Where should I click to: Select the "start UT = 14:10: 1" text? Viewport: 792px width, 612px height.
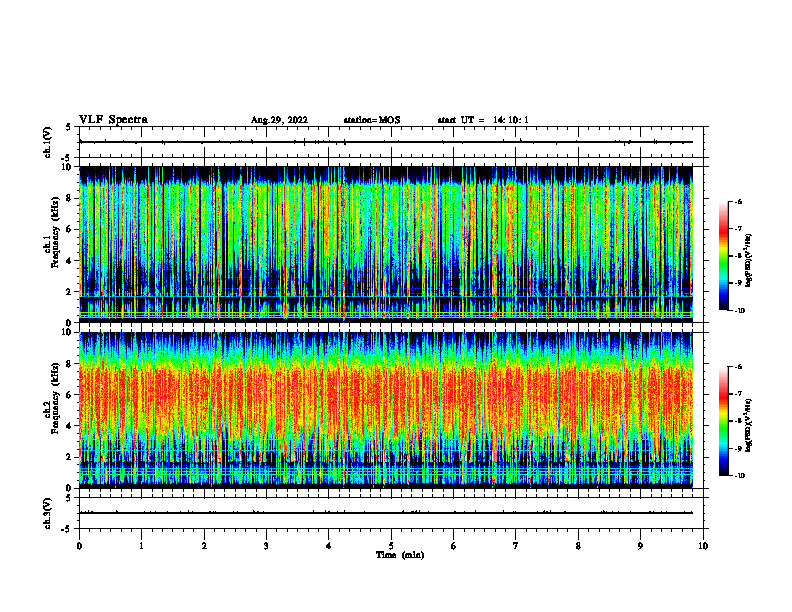(483, 120)
